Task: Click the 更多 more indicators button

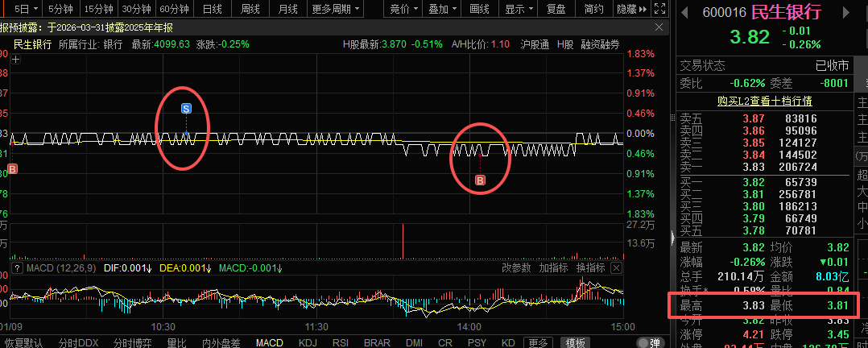Action: pos(538,342)
